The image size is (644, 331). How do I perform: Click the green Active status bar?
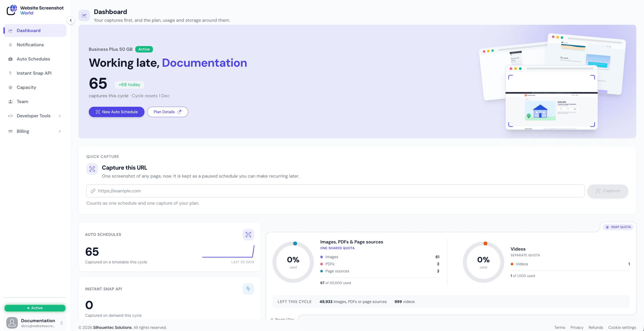(35, 308)
